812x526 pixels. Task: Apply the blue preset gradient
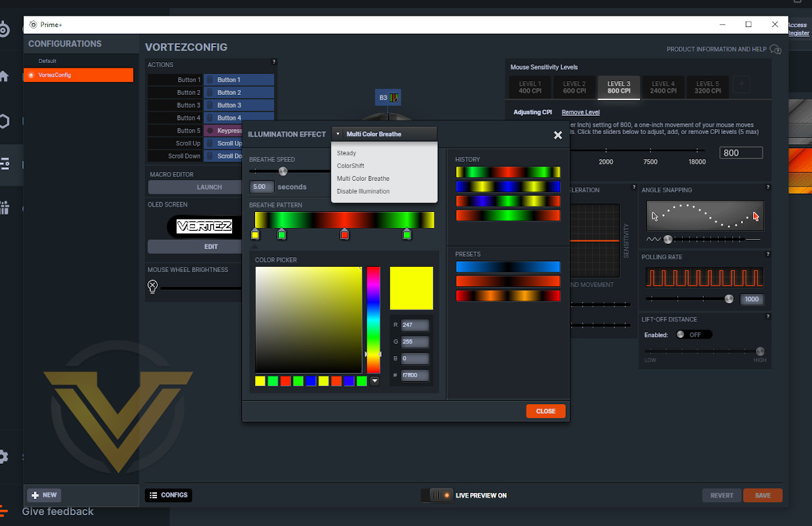pyautogui.click(x=508, y=267)
